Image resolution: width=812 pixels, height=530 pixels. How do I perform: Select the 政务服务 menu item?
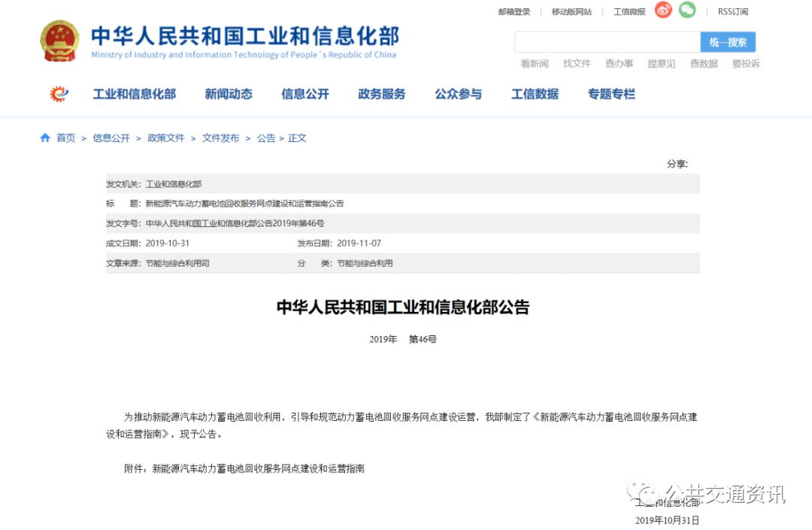tap(382, 94)
